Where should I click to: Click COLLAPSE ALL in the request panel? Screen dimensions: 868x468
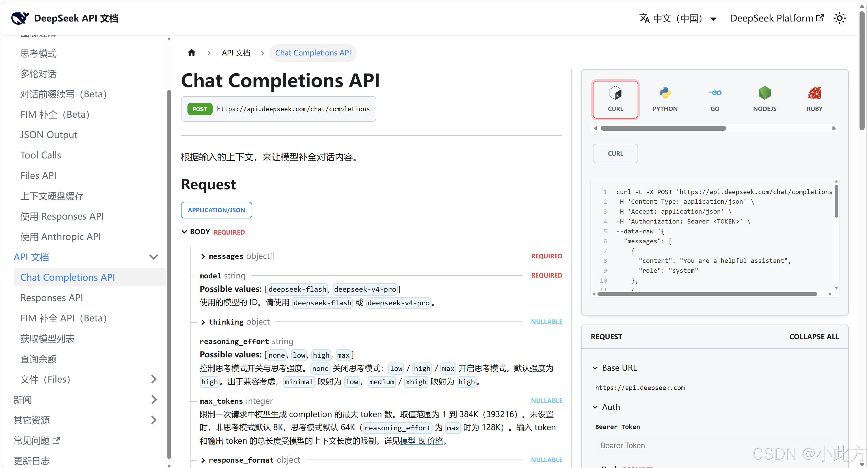[814, 337]
